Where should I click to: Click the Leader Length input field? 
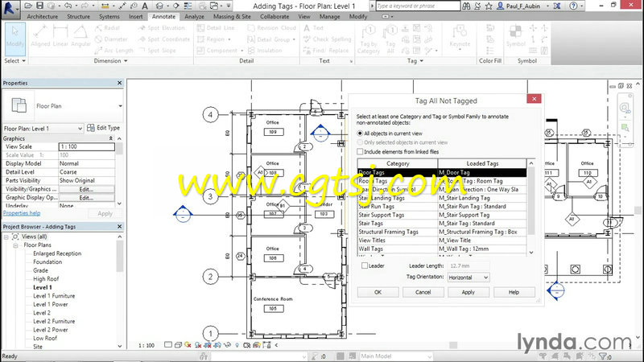click(469, 266)
